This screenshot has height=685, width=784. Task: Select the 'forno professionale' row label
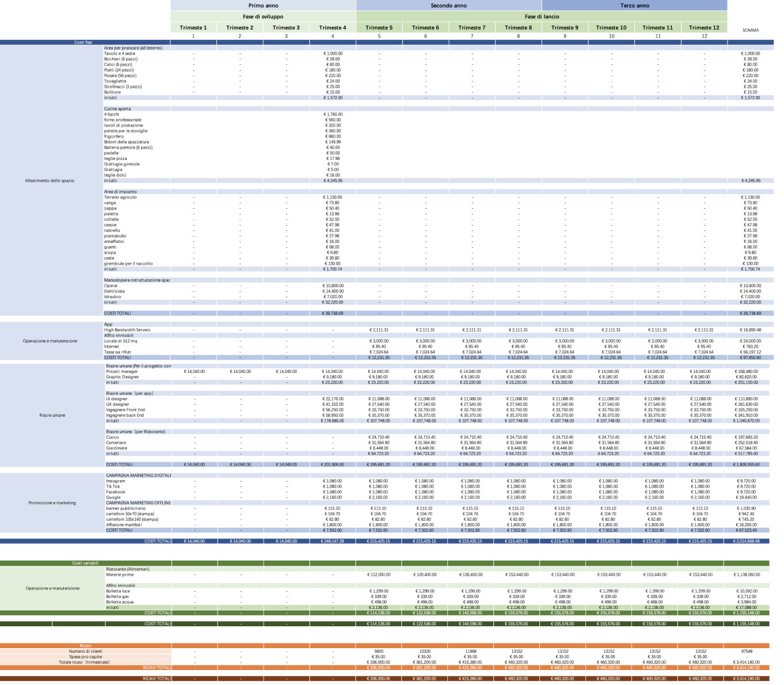coord(123,120)
